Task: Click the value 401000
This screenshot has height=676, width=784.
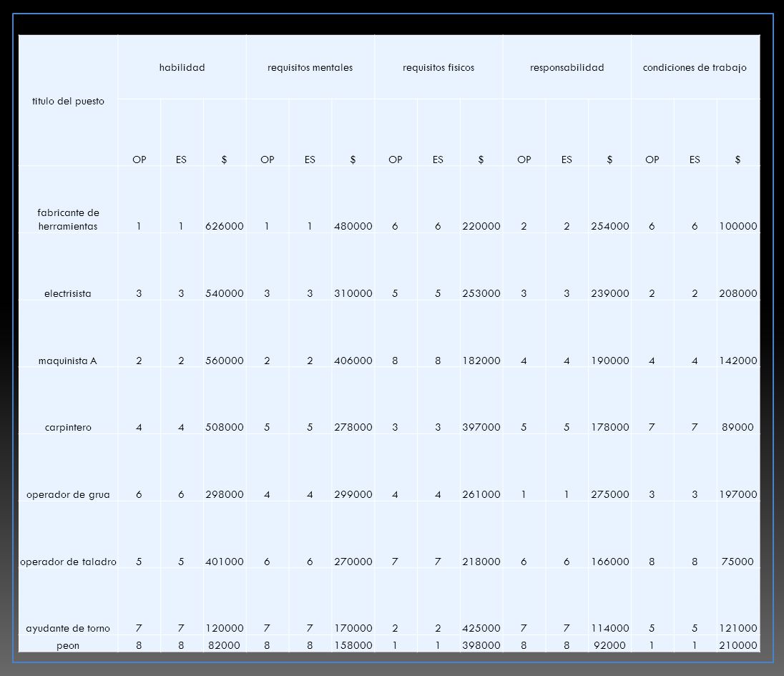Action: [x=225, y=562]
